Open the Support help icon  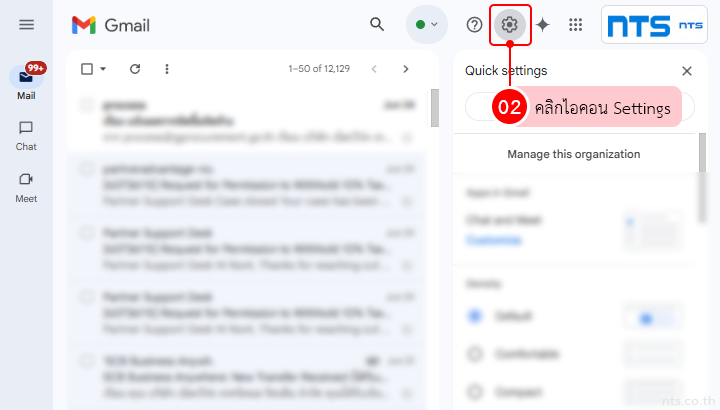(x=475, y=25)
